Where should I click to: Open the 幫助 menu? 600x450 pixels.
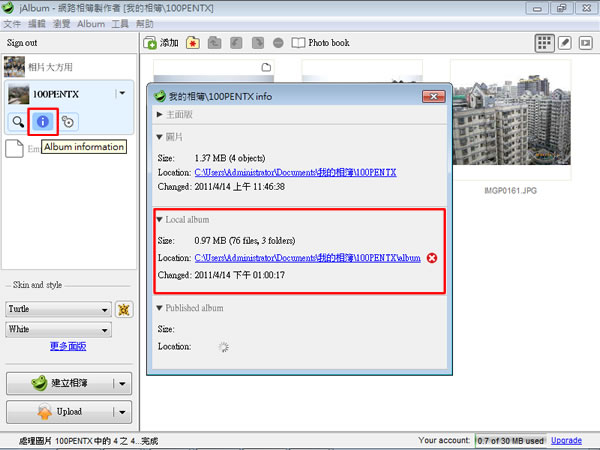[145, 24]
